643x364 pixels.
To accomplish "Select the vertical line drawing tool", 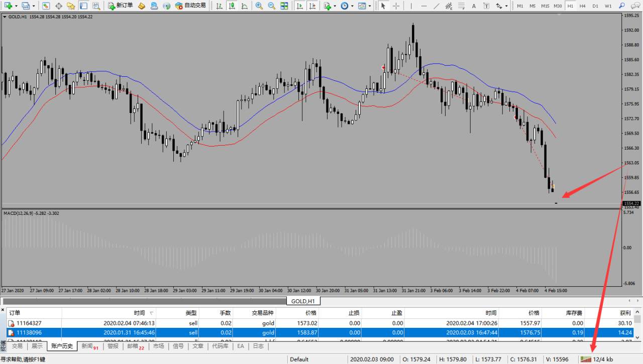I will 411,6.
